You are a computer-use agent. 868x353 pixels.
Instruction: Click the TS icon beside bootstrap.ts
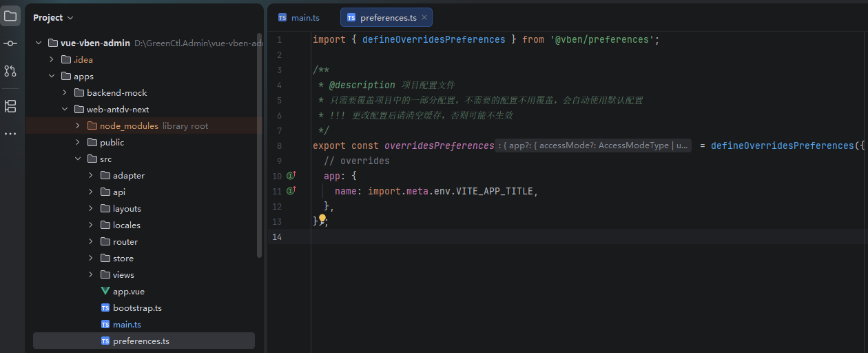point(105,307)
